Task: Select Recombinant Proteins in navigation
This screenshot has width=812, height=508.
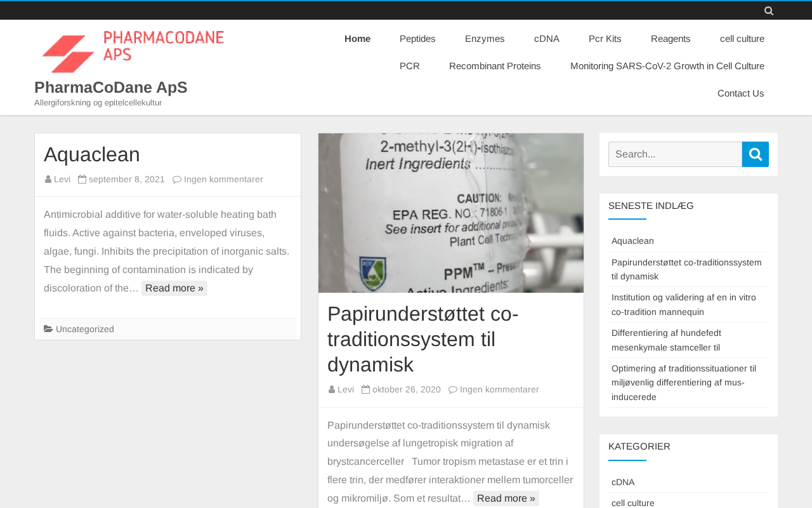Action: coord(495,66)
